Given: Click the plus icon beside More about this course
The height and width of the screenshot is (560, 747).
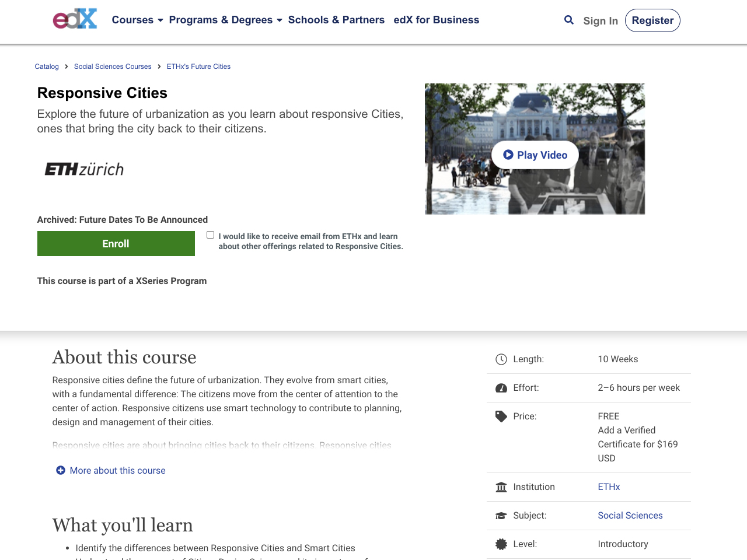Looking at the screenshot, I should [61, 470].
